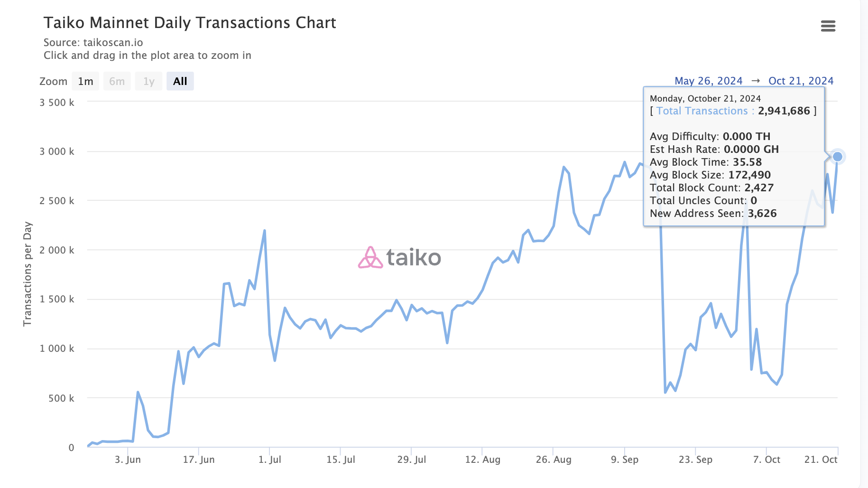Open the Oct 21, 2024 end date
This screenshot has width=868, height=488.
(800, 81)
